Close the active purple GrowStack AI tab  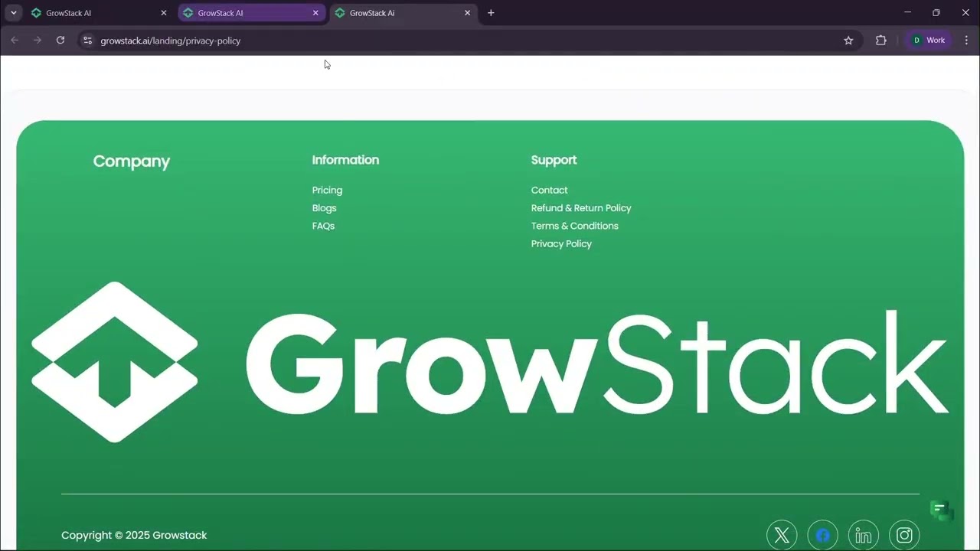pos(315,13)
